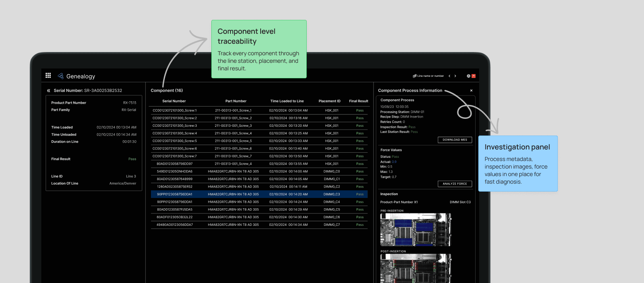Click the DOWNLOAD MES button
Image resolution: width=644 pixels, height=283 pixels.
tap(455, 140)
